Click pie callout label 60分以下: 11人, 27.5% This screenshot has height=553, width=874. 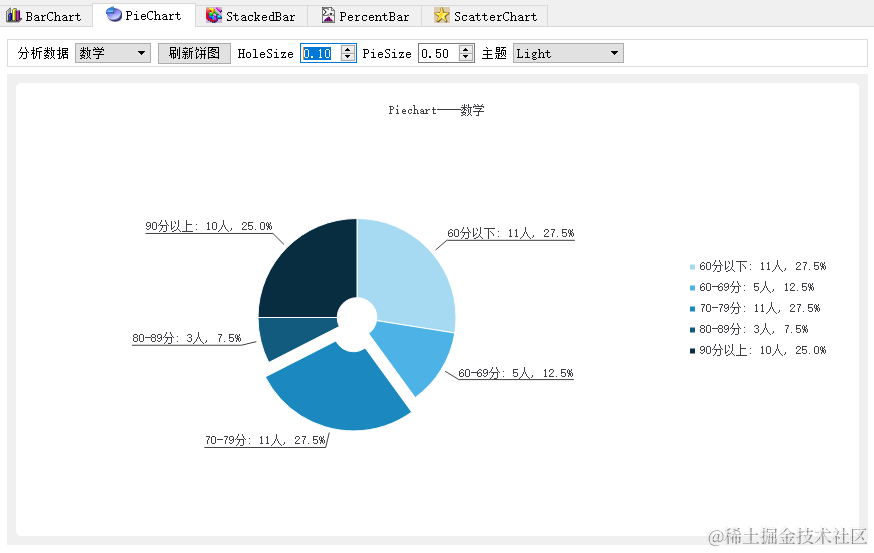coord(511,233)
